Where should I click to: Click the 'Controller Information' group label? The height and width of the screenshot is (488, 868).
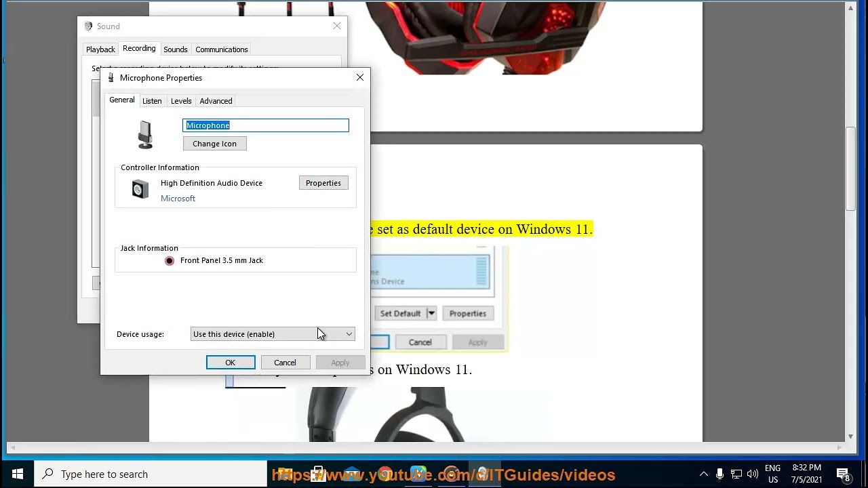[x=160, y=167]
